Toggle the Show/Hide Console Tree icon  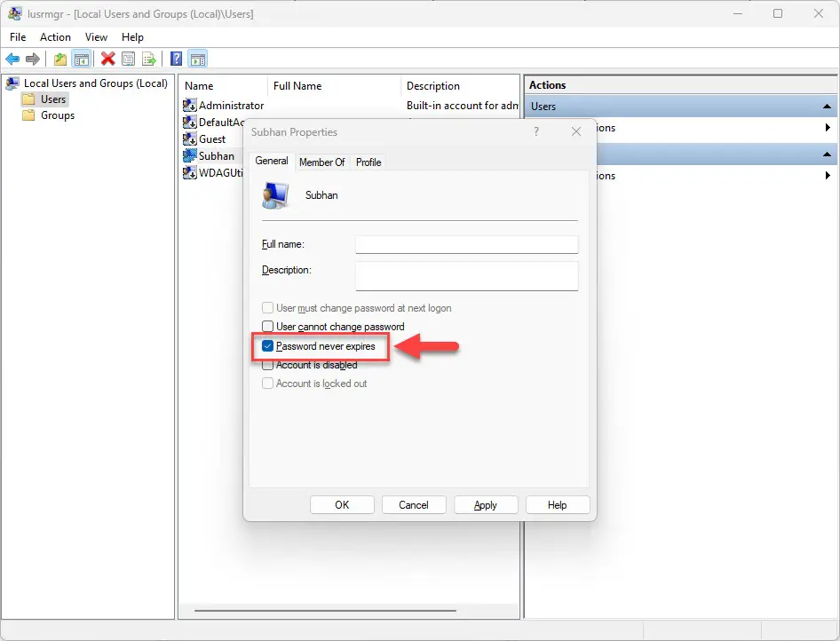tap(82, 59)
